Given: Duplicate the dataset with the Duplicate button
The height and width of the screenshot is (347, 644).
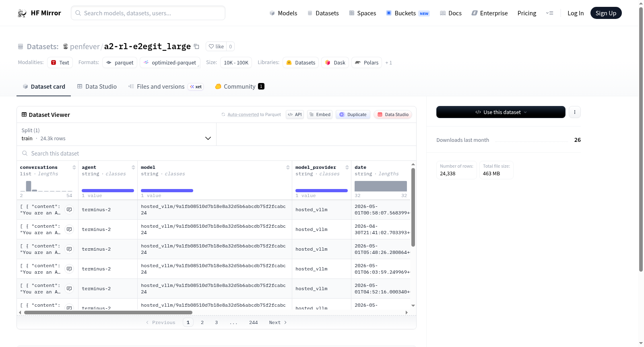Looking at the screenshot, I should 353,114.
